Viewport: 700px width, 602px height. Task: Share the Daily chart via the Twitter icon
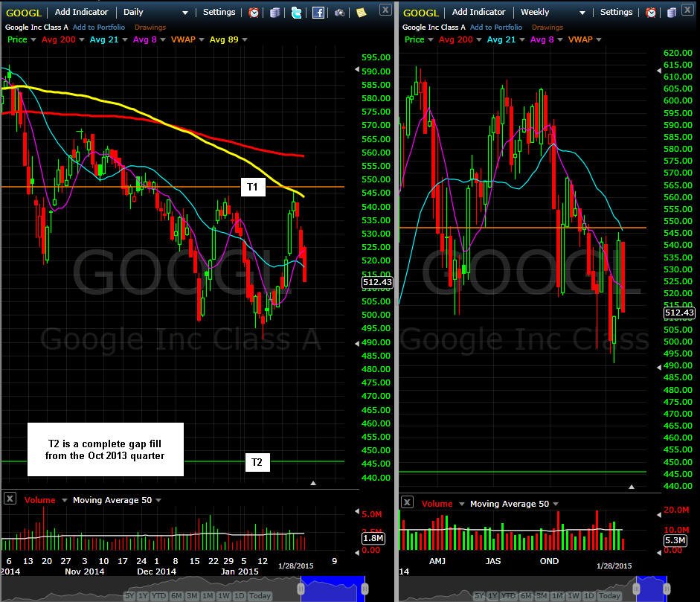(x=296, y=13)
